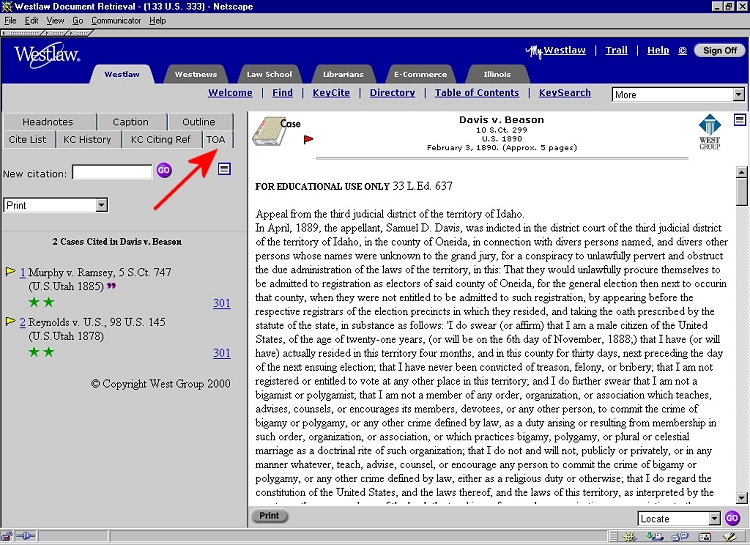
Task: Select the Outline tab
Action: click(x=199, y=122)
